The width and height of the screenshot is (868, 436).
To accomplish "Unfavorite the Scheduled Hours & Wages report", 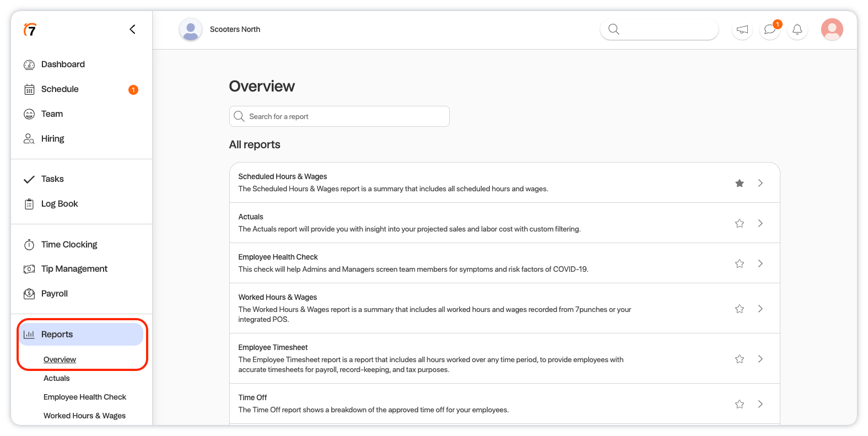I will pyautogui.click(x=740, y=183).
